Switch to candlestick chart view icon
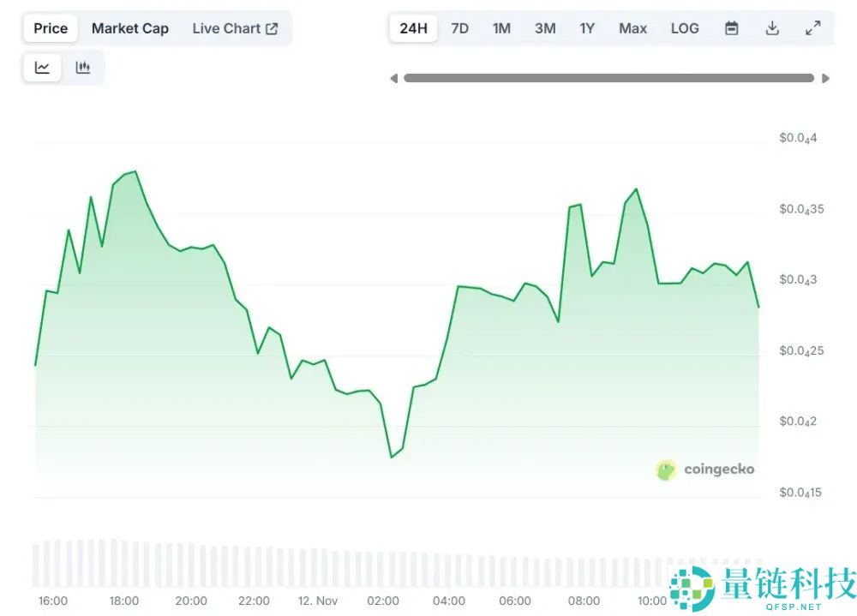 83,68
